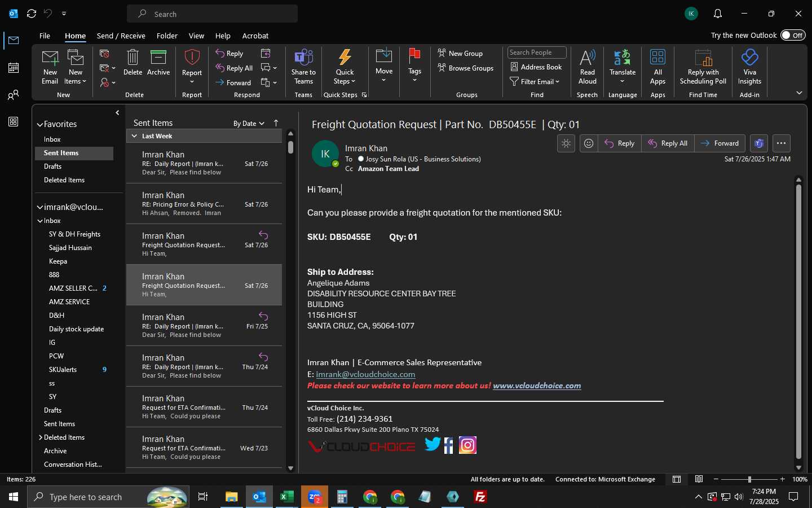This screenshot has width=812, height=508.
Task: Open the Move dropdown
Action: click(384, 65)
